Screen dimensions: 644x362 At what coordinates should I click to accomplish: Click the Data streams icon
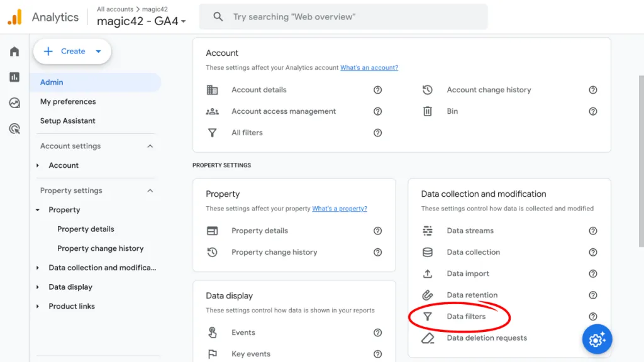coord(428,231)
